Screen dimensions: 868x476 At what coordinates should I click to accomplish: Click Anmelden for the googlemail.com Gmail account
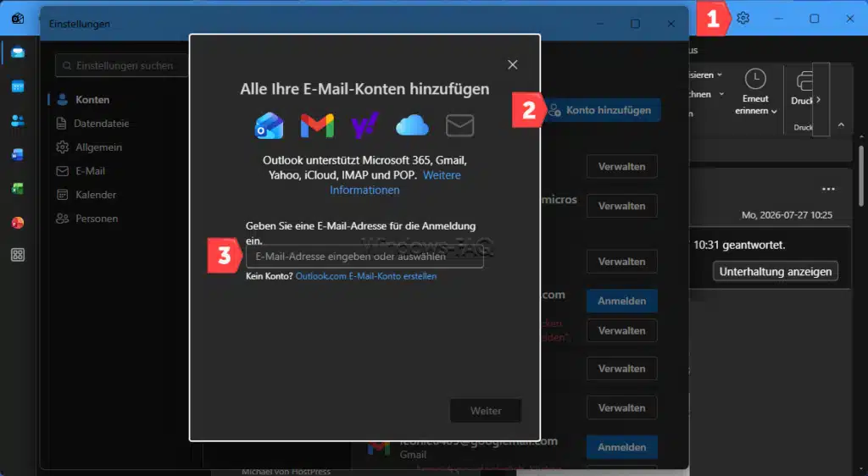click(x=621, y=446)
